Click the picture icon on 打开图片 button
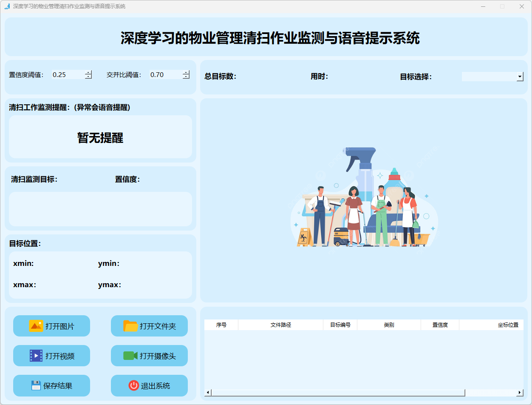Viewport: 532px width, 405px height. click(x=36, y=326)
